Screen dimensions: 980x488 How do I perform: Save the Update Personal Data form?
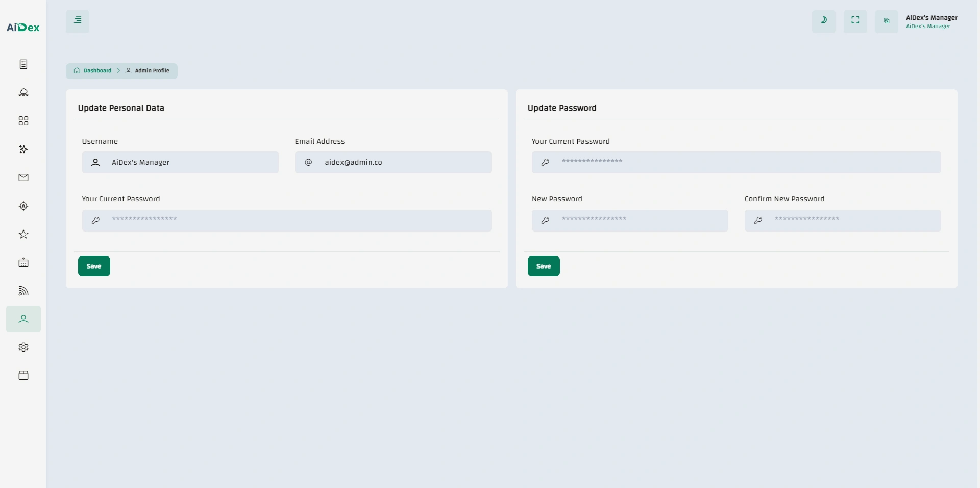[94, 266]
